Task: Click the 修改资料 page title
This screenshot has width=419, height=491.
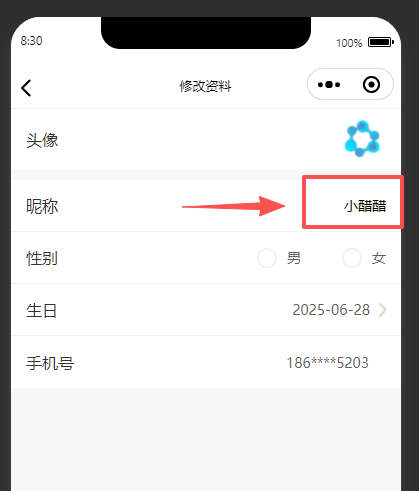Action: pyautogui.click(x=205, y=86)
